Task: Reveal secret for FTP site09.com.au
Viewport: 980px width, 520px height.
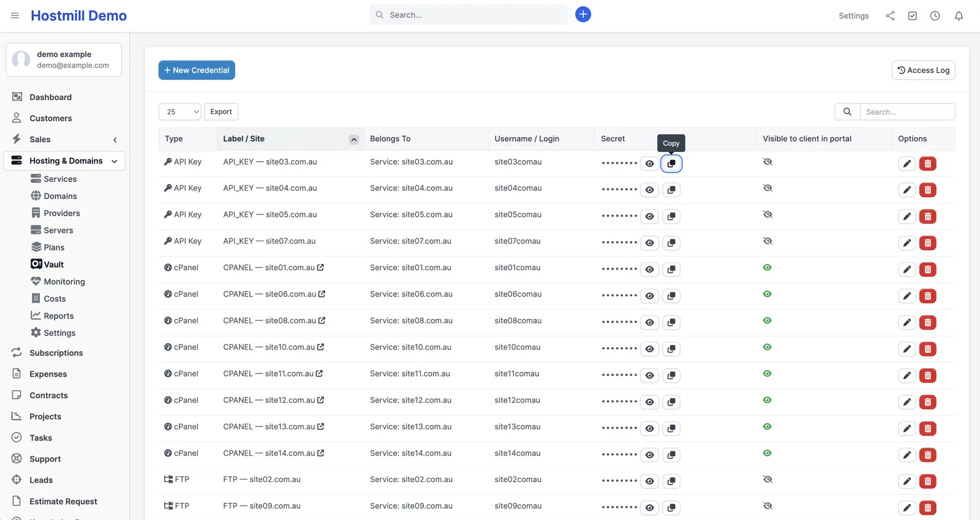Action: pos(649,508)
